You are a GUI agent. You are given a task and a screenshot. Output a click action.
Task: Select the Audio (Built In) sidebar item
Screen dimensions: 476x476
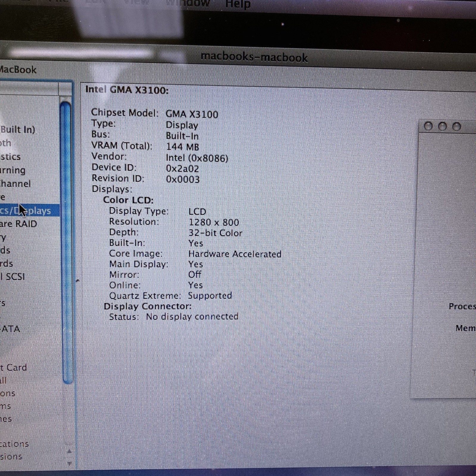tap(18, 130)
